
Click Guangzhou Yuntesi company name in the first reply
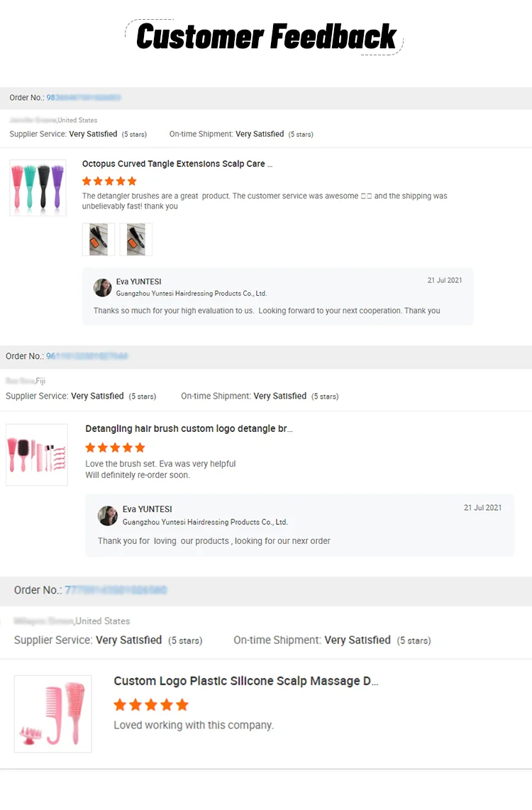coord(192,294)
